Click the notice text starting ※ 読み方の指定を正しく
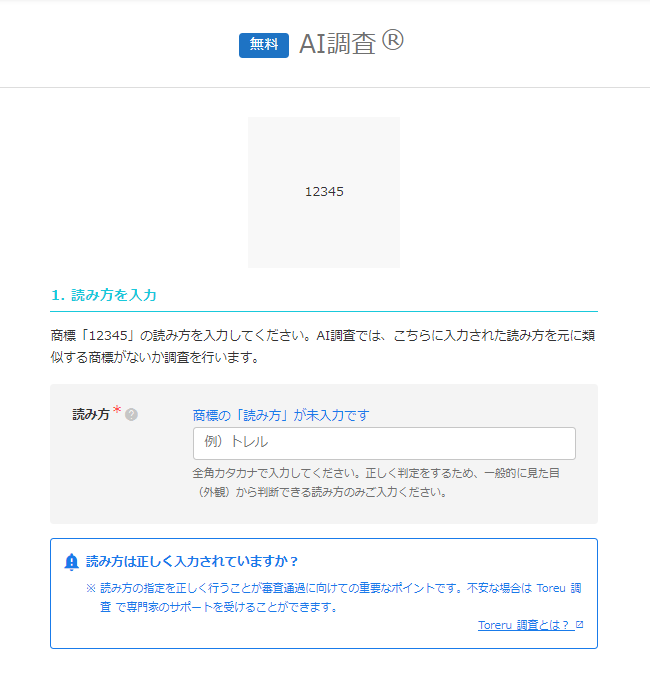The image size is (650, 678). pos(333,598)
